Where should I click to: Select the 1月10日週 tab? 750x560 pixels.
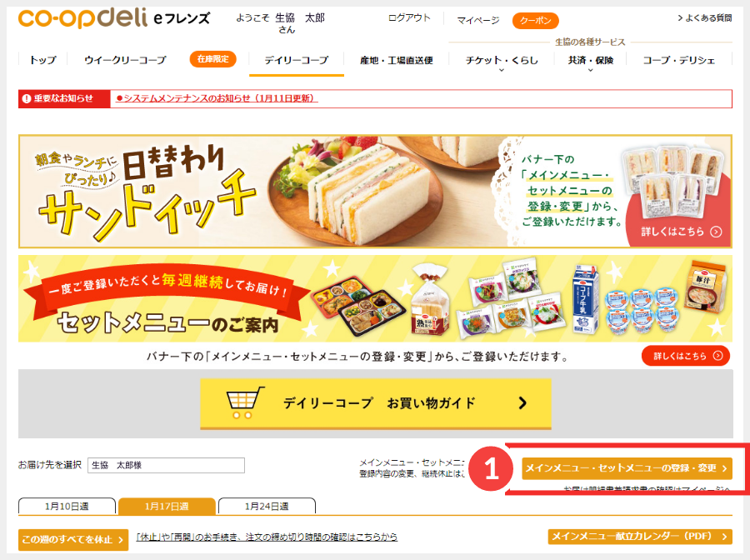pos(67,506)
